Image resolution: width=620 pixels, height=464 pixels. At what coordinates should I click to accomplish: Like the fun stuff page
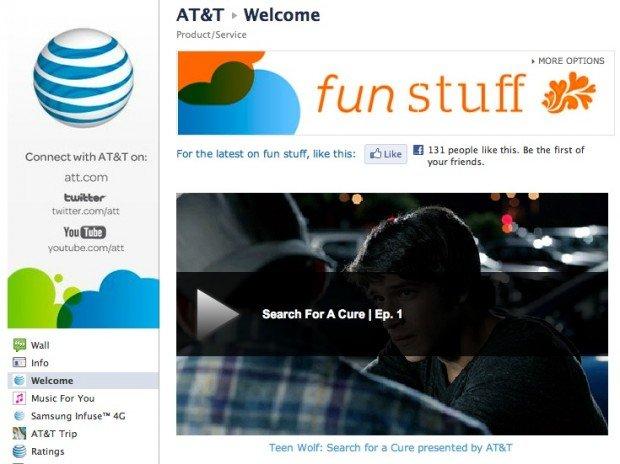pos(386,154)
